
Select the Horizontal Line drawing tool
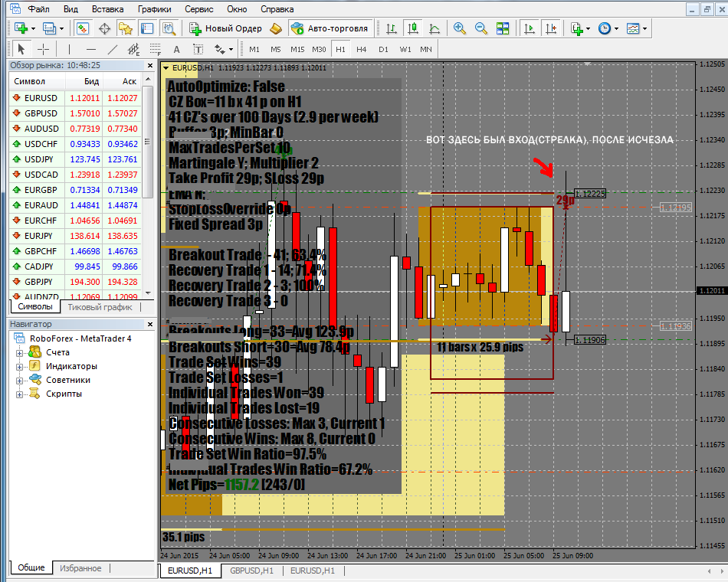(91, 49)
